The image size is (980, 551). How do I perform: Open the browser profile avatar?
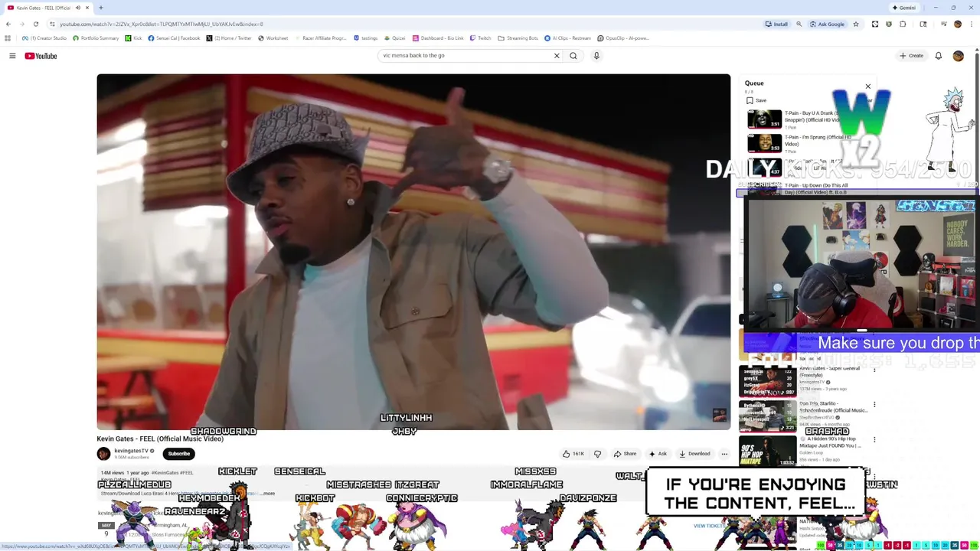(x=957, y=24)
